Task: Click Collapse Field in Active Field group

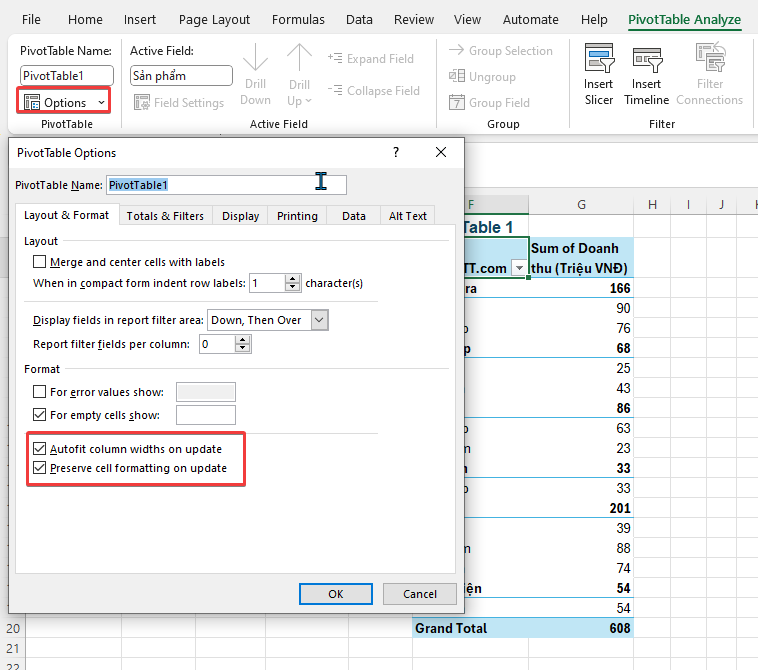Action: (374, 91)
